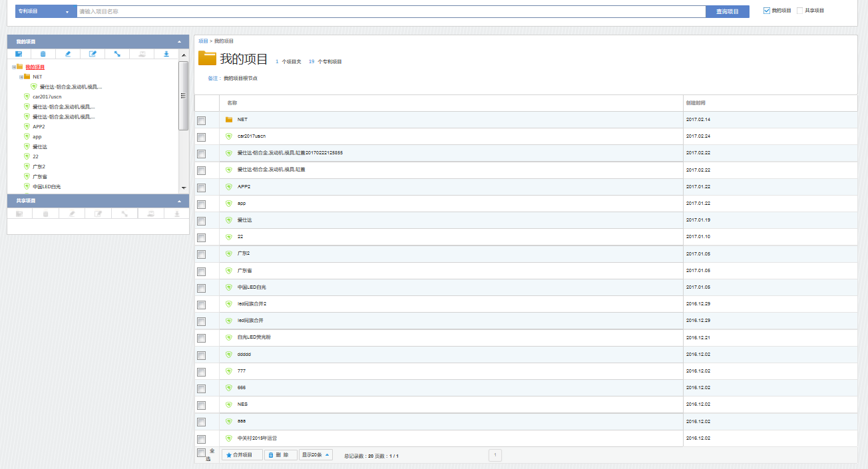
Task: Enable the 共享项目 filter checkbox
Action: coord(800,11)
